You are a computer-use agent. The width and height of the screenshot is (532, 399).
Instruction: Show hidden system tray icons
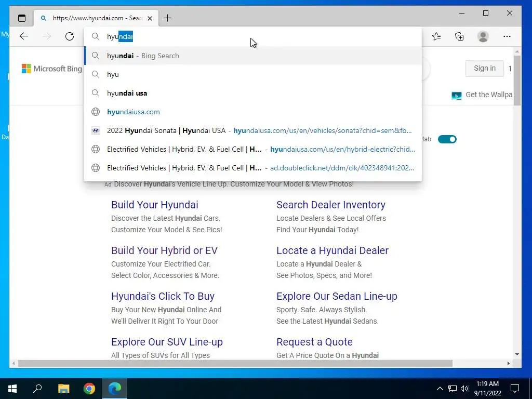tap(440, 389)
